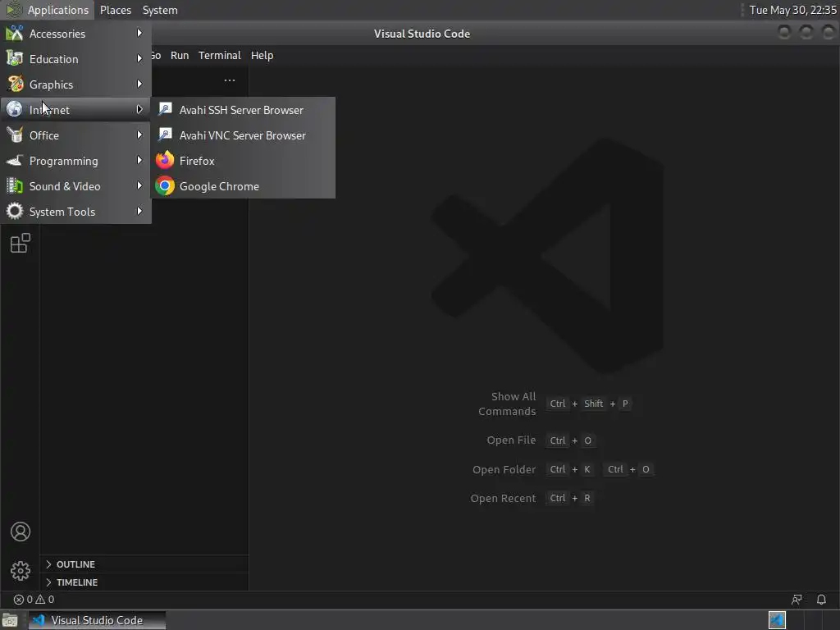This screenshot has height=630, width=840.
Task: Expand the Programming submenu arrow
Action: 139,160
